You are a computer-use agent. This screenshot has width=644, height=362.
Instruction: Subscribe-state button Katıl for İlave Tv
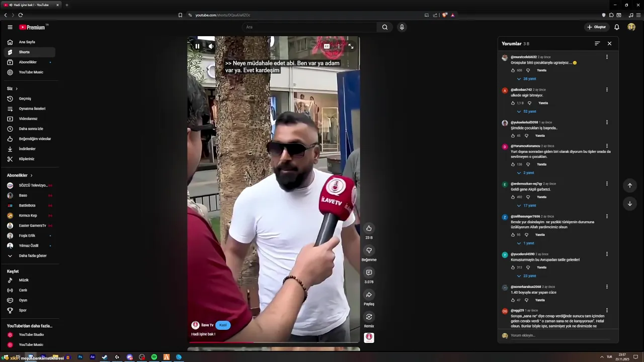pos(223,325)
